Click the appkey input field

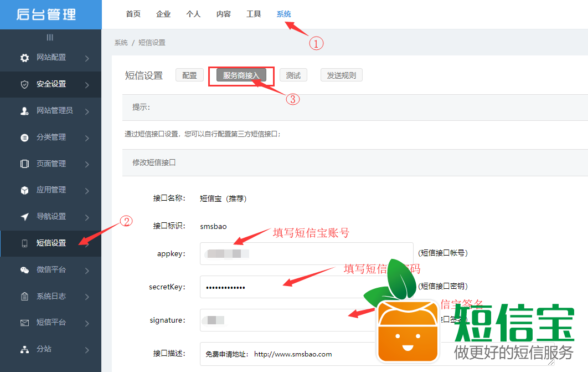click(x=307, y=254)
